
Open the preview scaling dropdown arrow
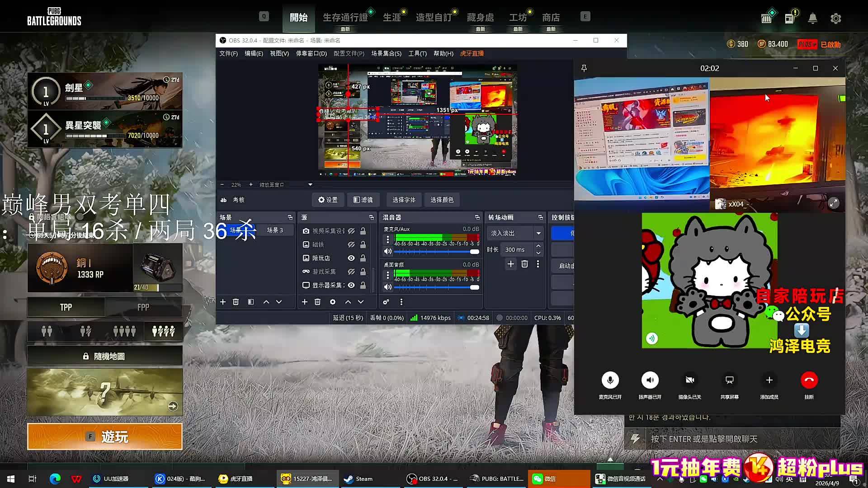(310, 184)
